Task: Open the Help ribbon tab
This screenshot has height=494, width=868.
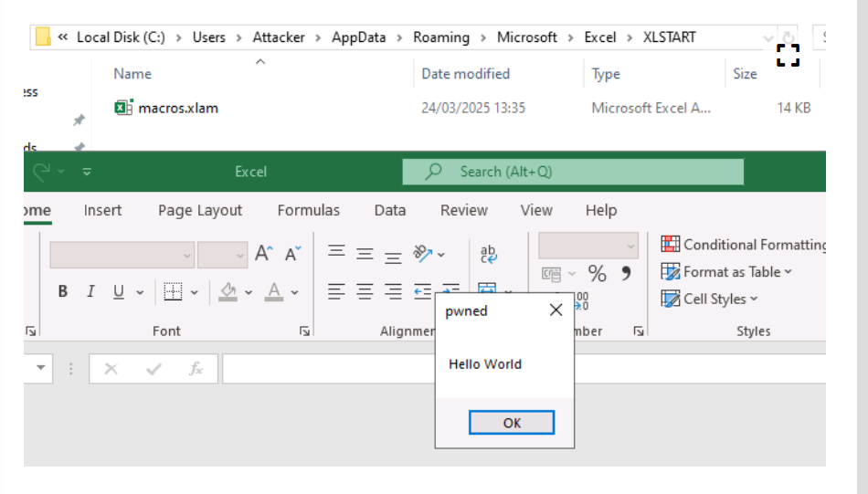Action: [x=601, y=210]
